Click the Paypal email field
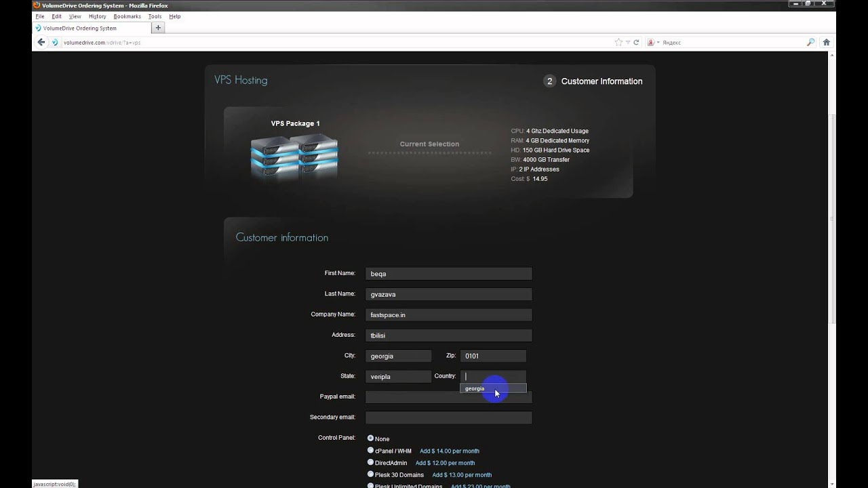Viewport: 868px width, 488px height. point(448,397)
